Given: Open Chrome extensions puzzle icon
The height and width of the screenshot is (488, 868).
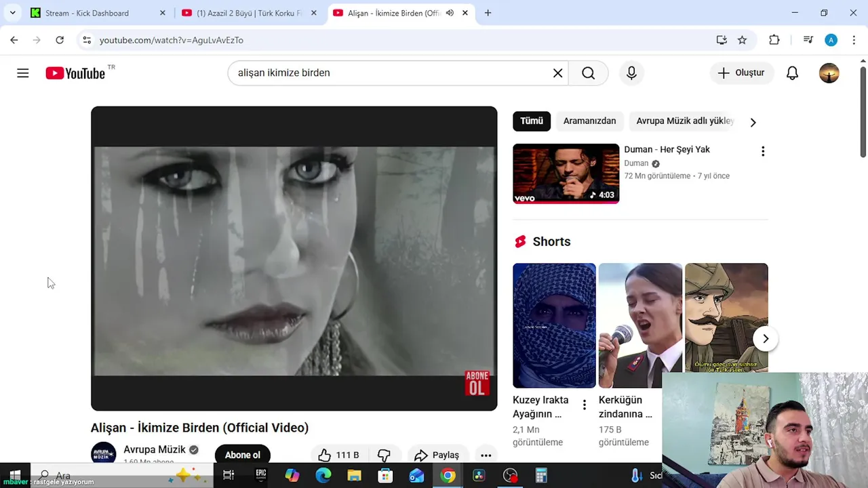Looking at the screenshot, I should coord(774,40).
